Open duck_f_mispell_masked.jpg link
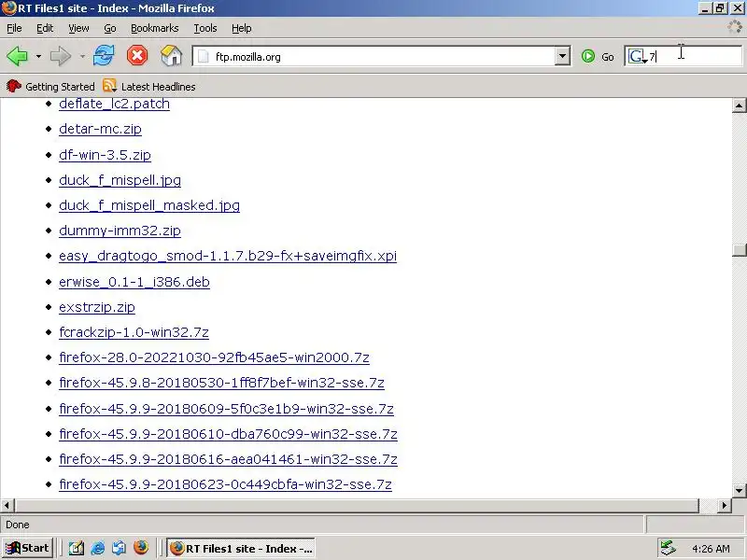Screen dimensions: 747x560 click(149, 205)
